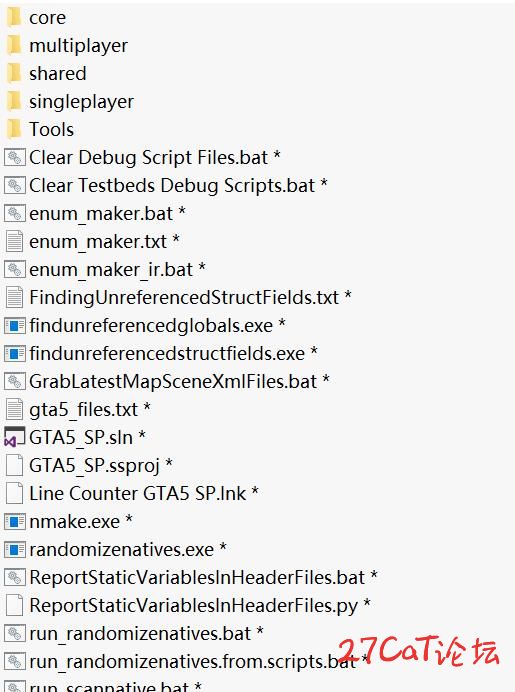Select the nmake.exe application icon
Screen dimensions: 515x692
pos(14,522)
